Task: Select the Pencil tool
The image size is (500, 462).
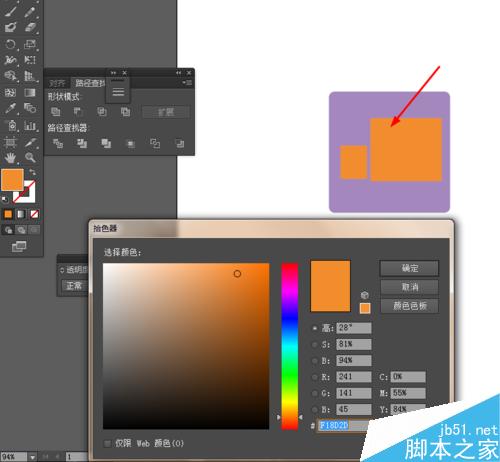Action: (x=30, y=12)
